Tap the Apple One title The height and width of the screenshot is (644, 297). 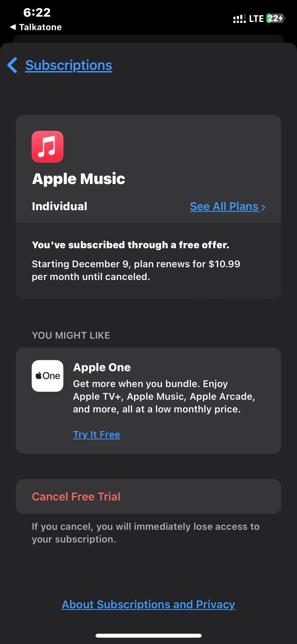coord(102,367)
